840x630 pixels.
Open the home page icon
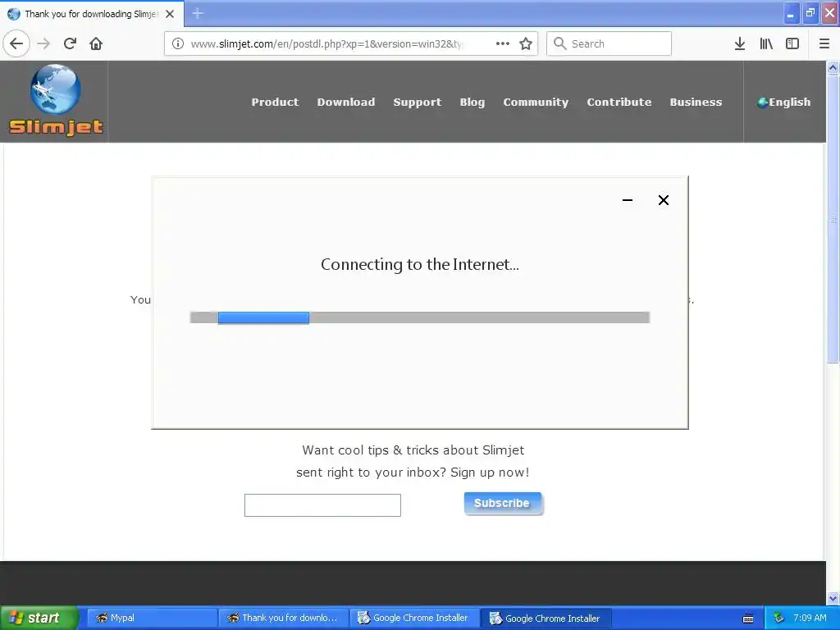point(96,43)
